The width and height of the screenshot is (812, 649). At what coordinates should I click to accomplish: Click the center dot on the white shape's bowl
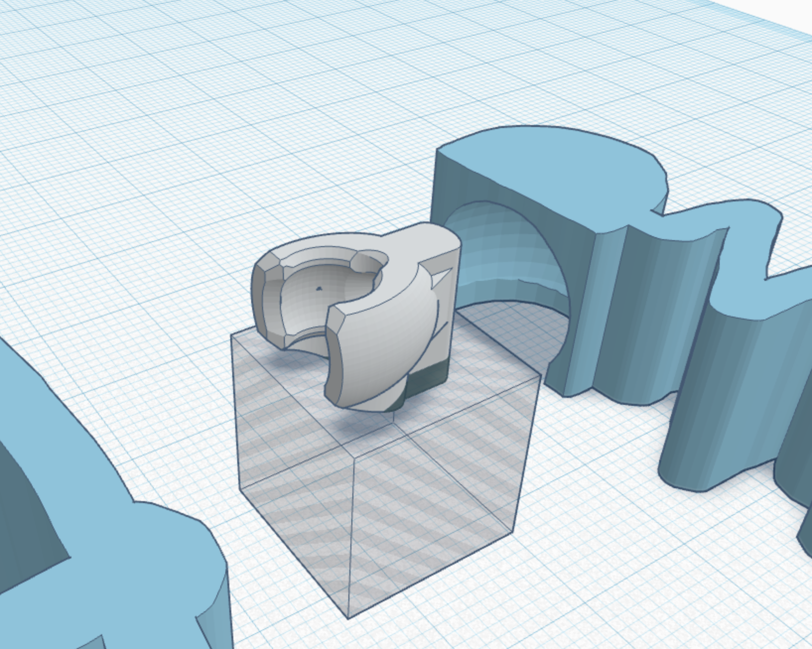pos(320,288)
